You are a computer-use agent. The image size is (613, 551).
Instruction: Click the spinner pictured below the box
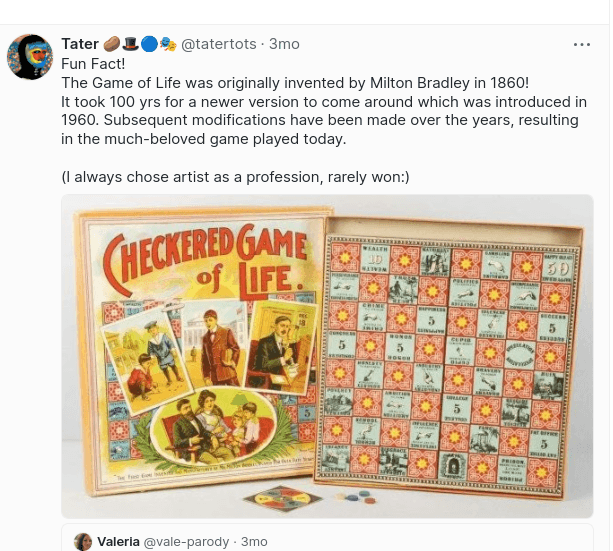[282, 498]
